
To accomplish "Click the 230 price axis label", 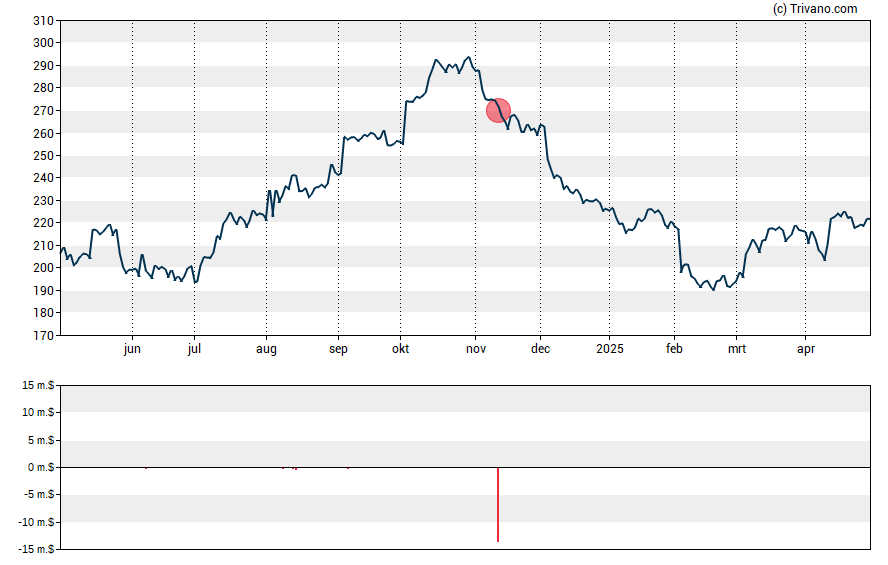I will click(44, 201).
